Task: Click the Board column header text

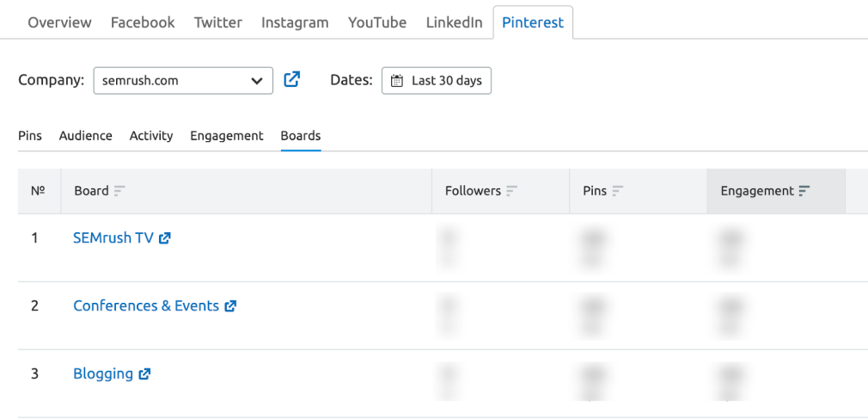Action: [x=91, y=191]
